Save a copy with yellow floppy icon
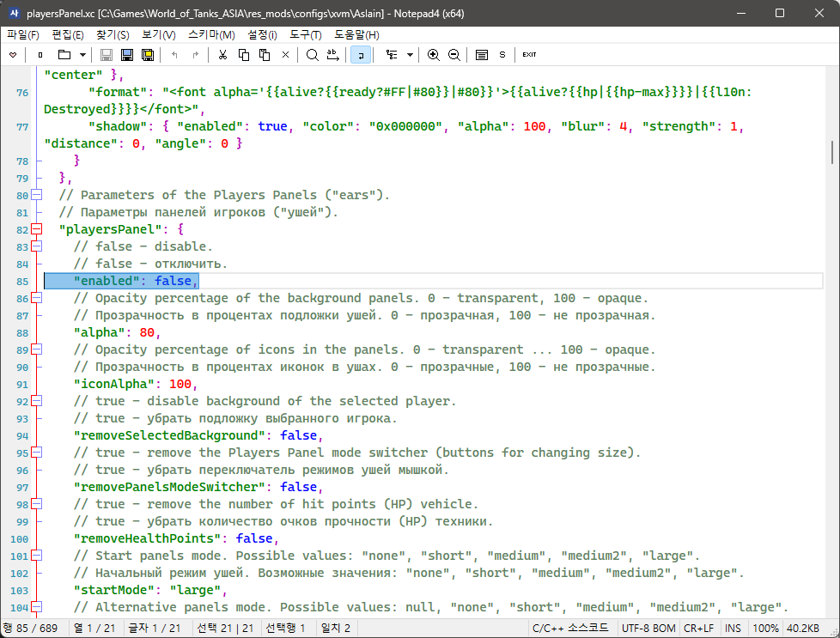Viewport: 840px width, 638px height. coord(148,55)
